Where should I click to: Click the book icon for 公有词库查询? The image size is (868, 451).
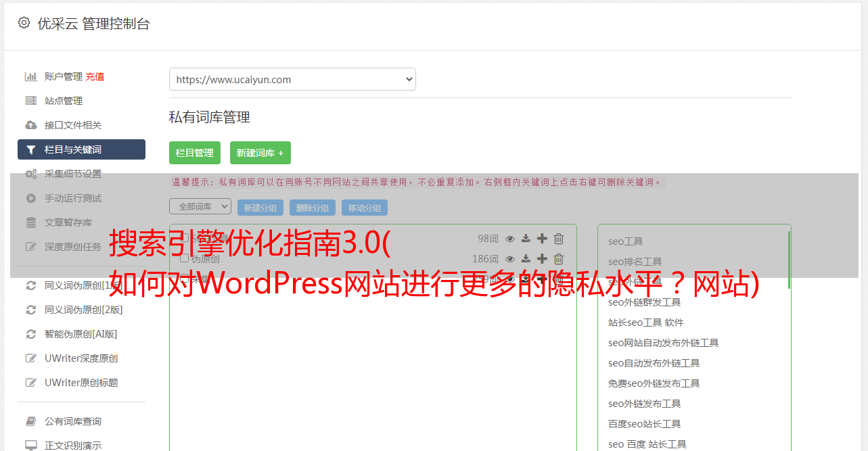31,421
